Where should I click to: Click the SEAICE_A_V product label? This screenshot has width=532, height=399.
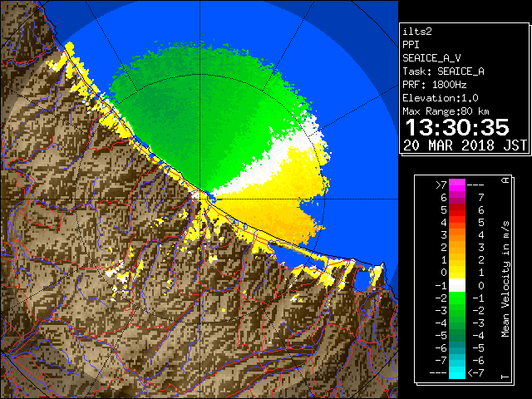coord(431,58)
